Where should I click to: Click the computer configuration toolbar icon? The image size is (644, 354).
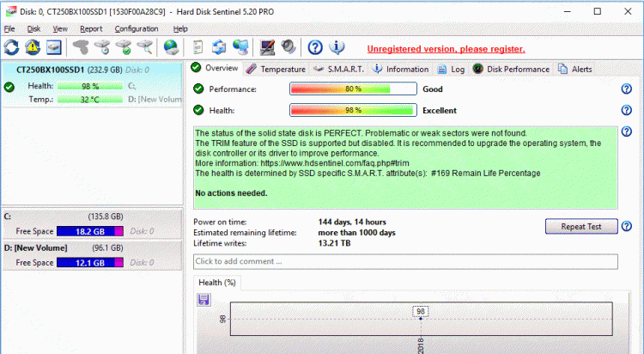(267, 48)
